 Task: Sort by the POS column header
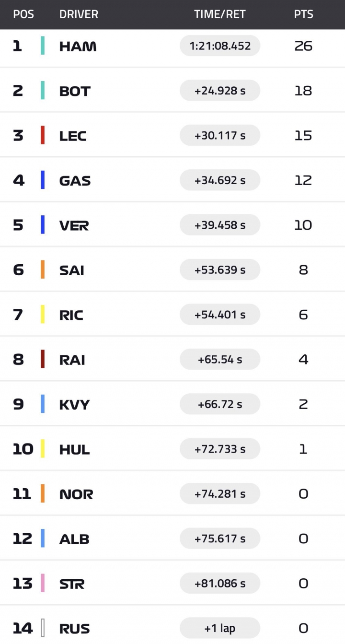(x=23, y=14)
